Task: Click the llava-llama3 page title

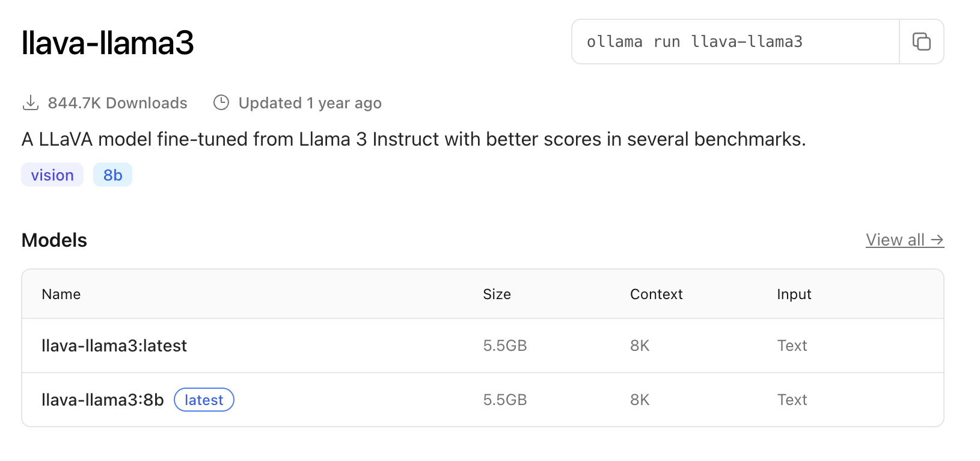Action: (108, 43)
